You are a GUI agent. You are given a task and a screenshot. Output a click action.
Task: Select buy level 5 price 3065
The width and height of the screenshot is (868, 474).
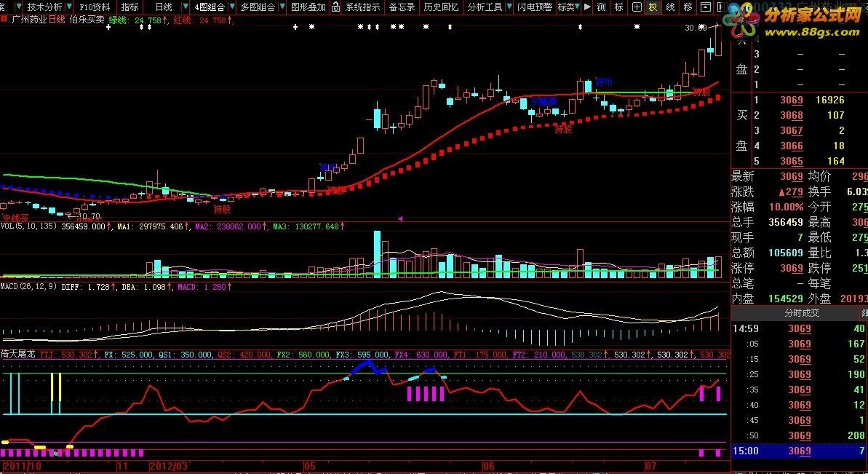(791, 161)
